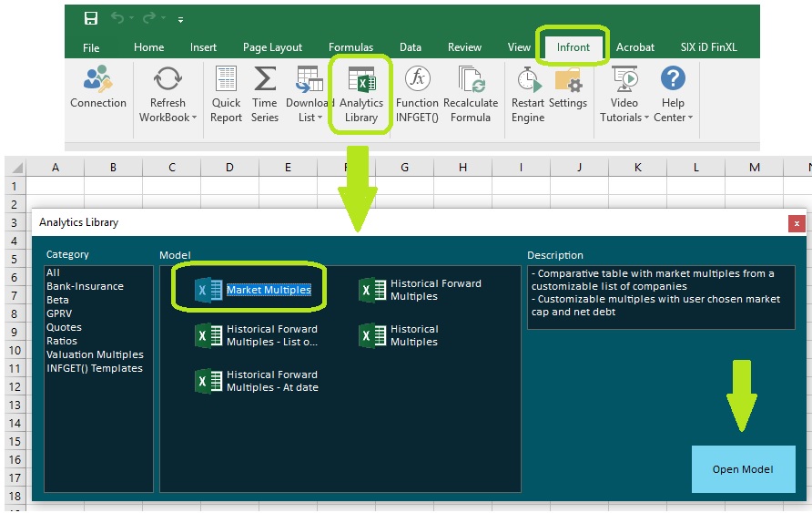Select the Historical Forward Multiples model
Viewport: 812px width, 513px height.
(x=420, y=290)
